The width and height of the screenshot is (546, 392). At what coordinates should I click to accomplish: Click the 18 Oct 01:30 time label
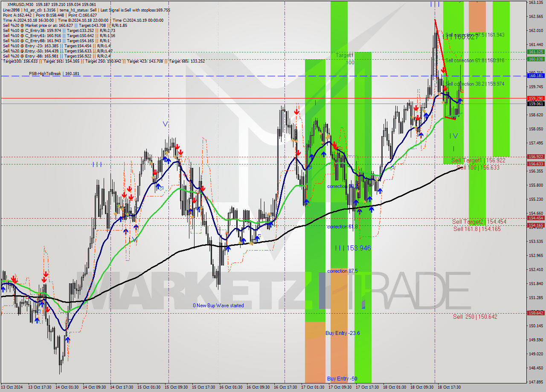click(x=395, y=387)
